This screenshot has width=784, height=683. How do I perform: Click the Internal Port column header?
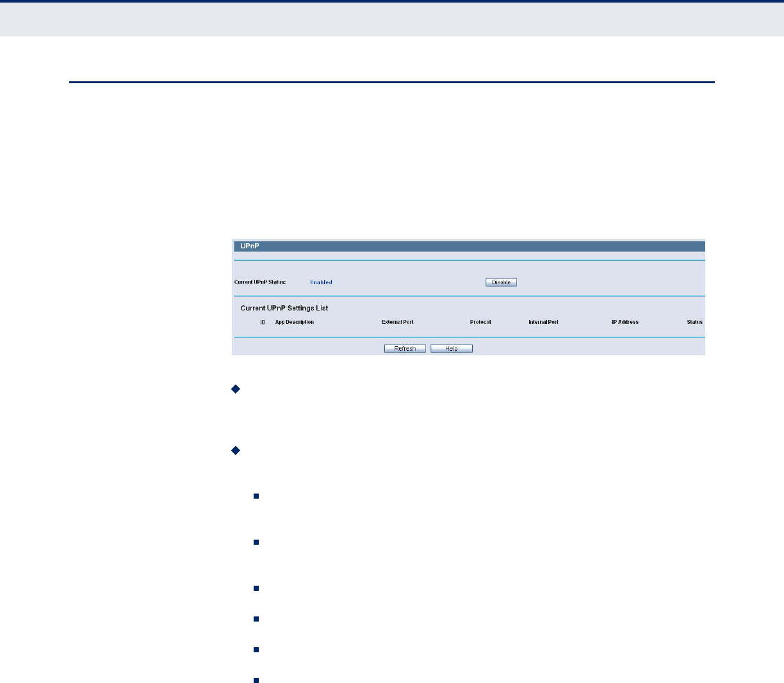[x=543, y=322]
